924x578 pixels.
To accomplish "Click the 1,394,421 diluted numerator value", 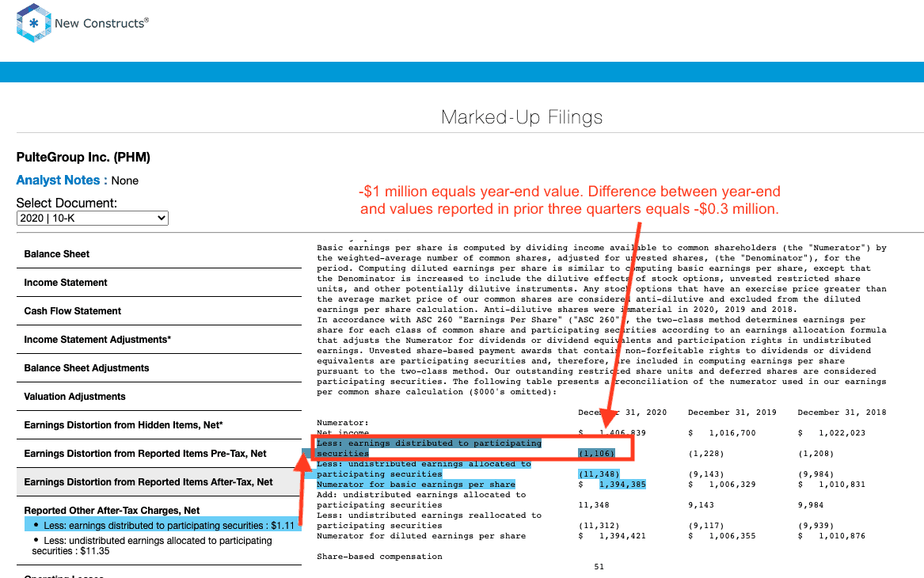I will [x=622, y=536].
